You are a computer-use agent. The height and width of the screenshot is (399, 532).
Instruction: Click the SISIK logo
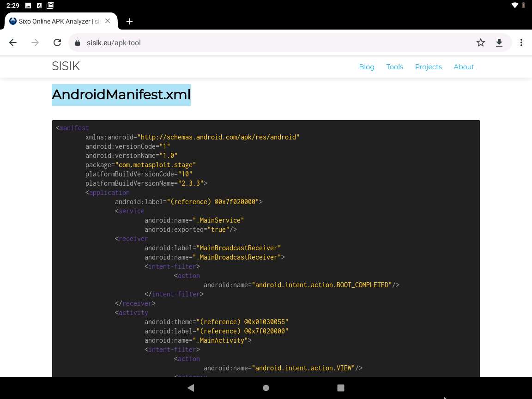66,66
